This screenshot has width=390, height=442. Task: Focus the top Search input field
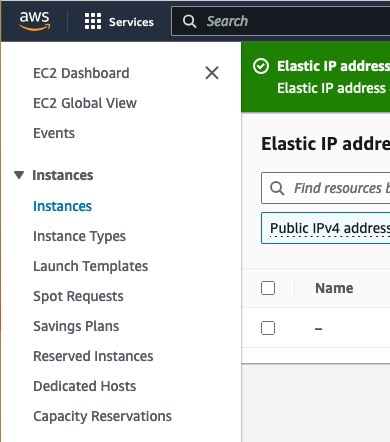281,21
